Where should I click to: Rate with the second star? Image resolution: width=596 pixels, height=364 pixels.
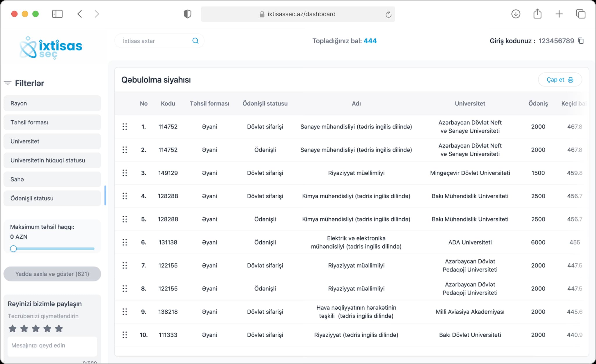pyautogui.click(x=24, y=329)
